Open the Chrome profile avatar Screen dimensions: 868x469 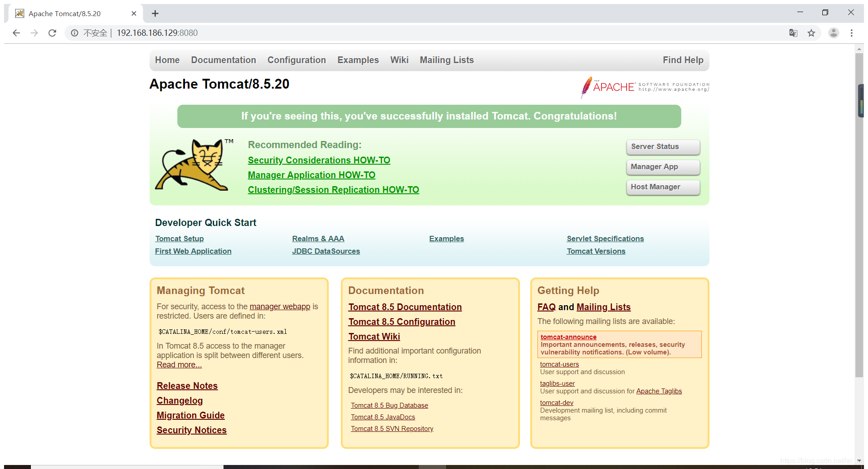coord(834,33)
